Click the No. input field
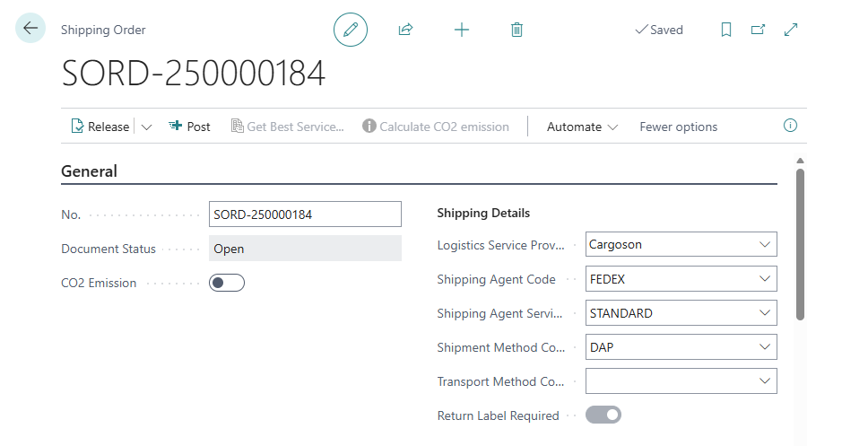 [305, 214]
